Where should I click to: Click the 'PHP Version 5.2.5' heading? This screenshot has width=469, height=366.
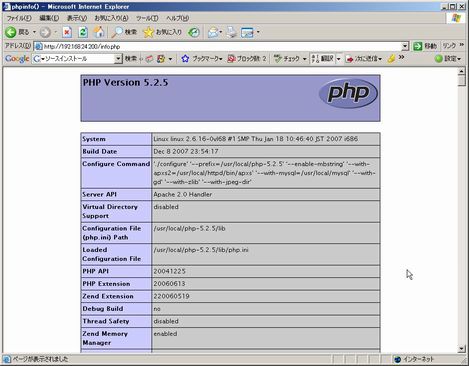coord(125,82)
